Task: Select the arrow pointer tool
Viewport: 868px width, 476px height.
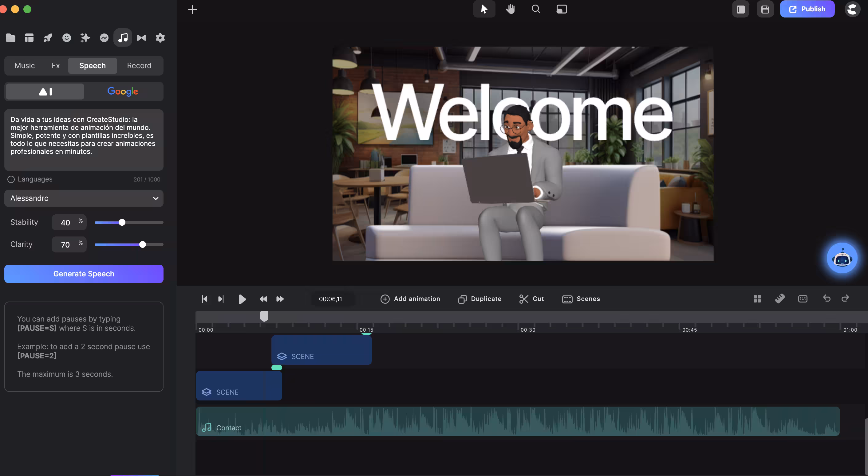Action: click(484, 9)
